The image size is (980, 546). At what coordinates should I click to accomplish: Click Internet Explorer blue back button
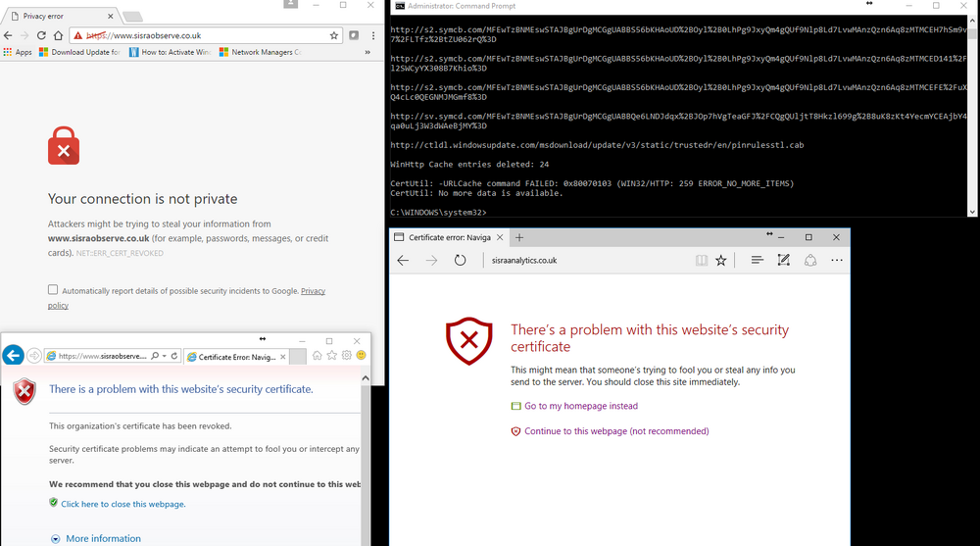tap(13, 355)
